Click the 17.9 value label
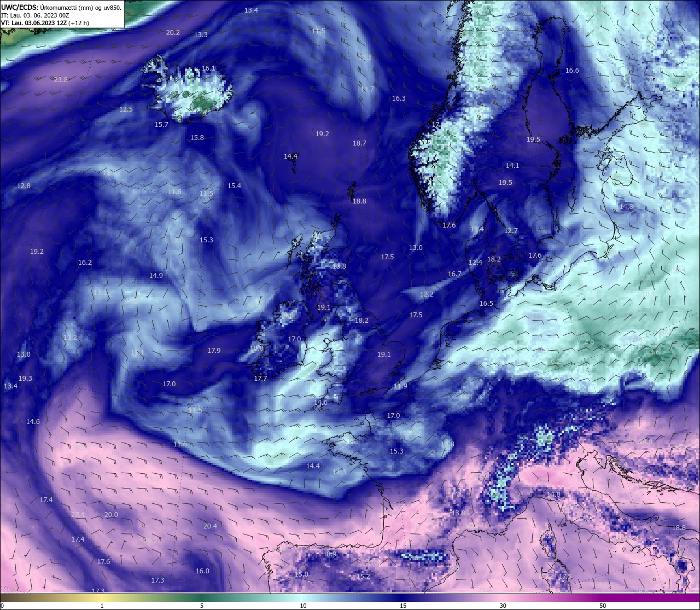Screen dimensions: 700x610 click(214, 351)
